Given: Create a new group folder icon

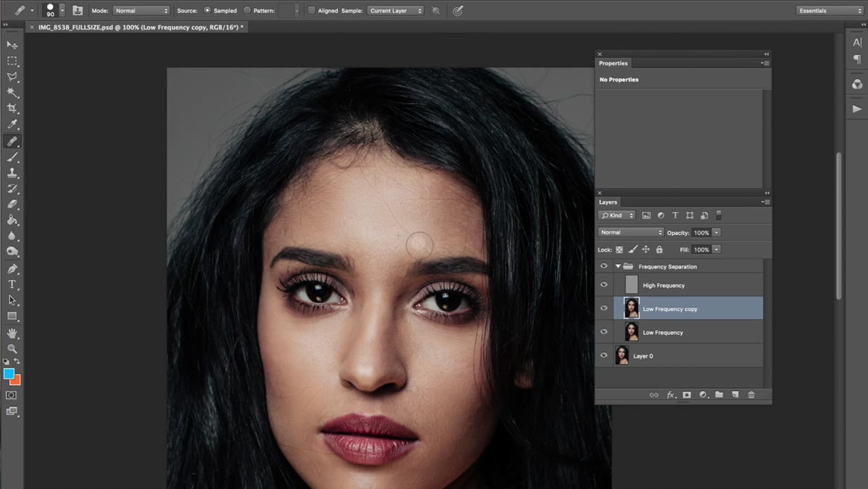Looking at the screenshot, I should [719, 395].
